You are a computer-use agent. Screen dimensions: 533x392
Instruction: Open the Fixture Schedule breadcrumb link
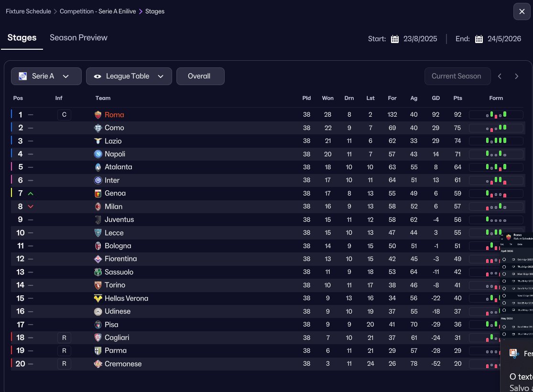[x=28, y=11]
